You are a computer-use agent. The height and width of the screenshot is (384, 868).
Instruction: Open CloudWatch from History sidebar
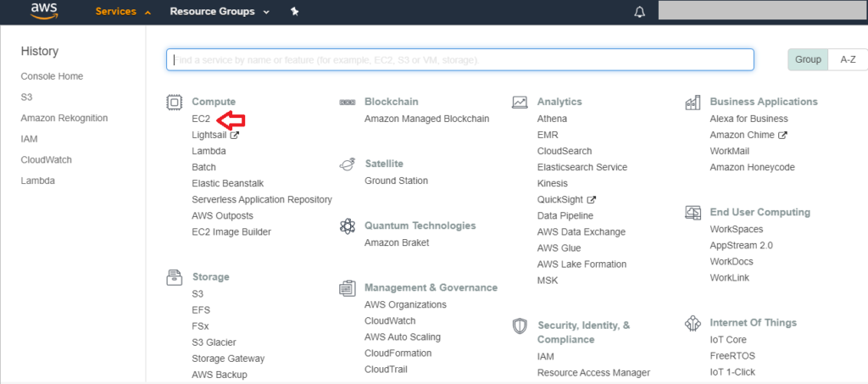[x=45, y=159]
